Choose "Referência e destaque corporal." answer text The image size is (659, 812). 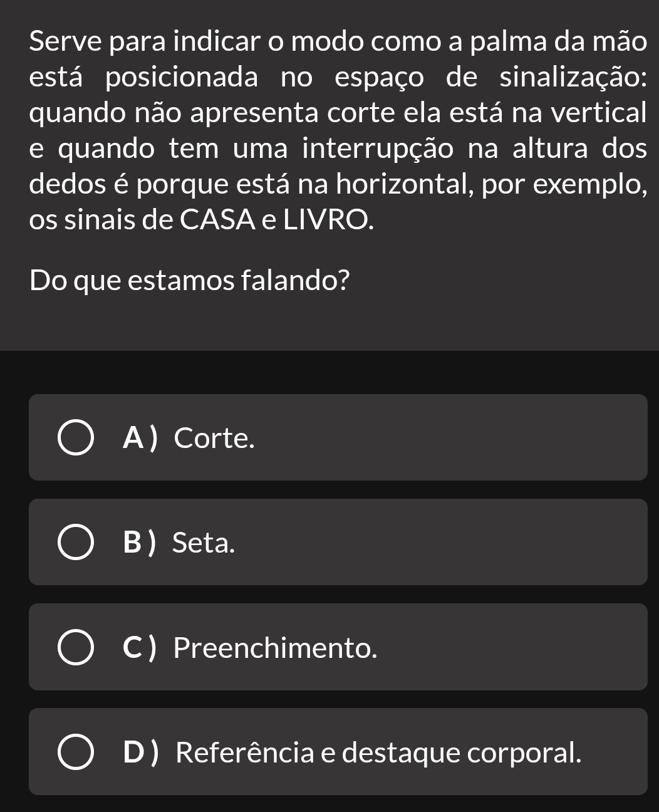click(x=378, y=752)
